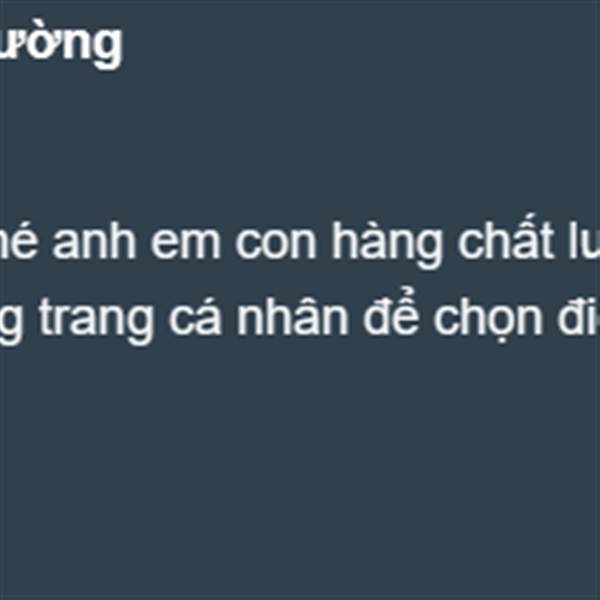Click the word "chất" in first line
The width and height of the screenshot is (600, 600).
click(506, 237)
